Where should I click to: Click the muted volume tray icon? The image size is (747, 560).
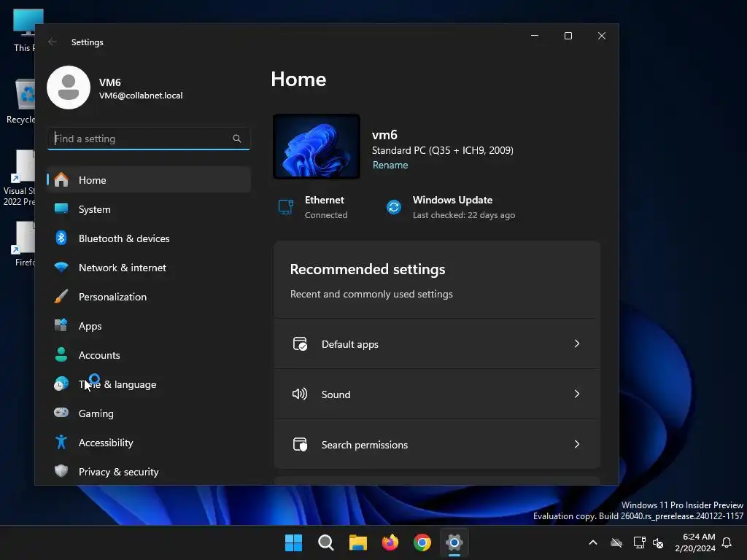click(x=659, y=542)
